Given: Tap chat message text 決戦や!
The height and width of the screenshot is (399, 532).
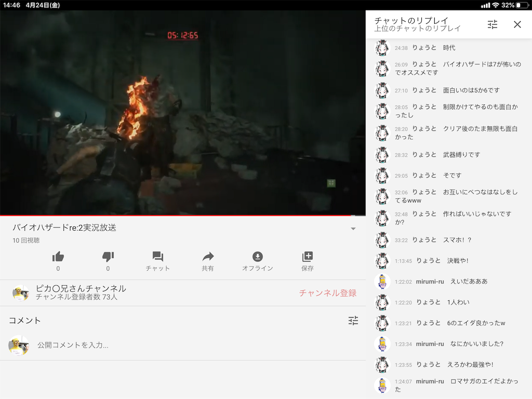Looking at the screenshot, I should [458, 261].
